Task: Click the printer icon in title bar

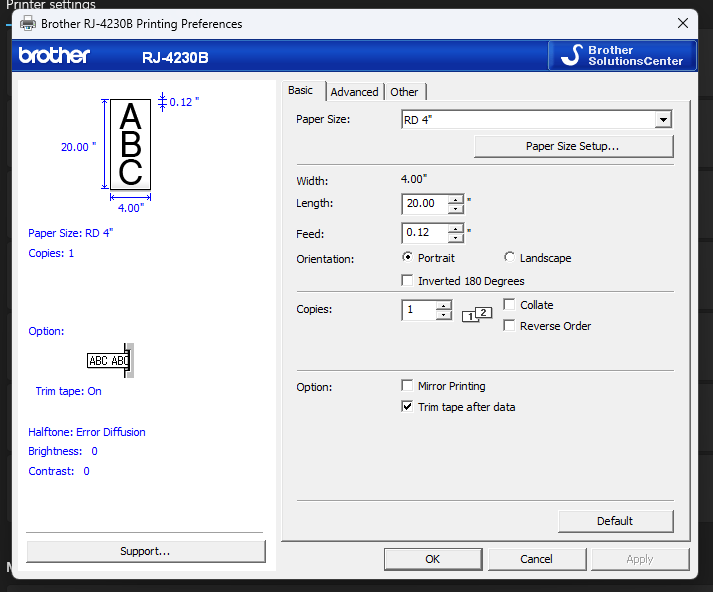Action: 28,23
